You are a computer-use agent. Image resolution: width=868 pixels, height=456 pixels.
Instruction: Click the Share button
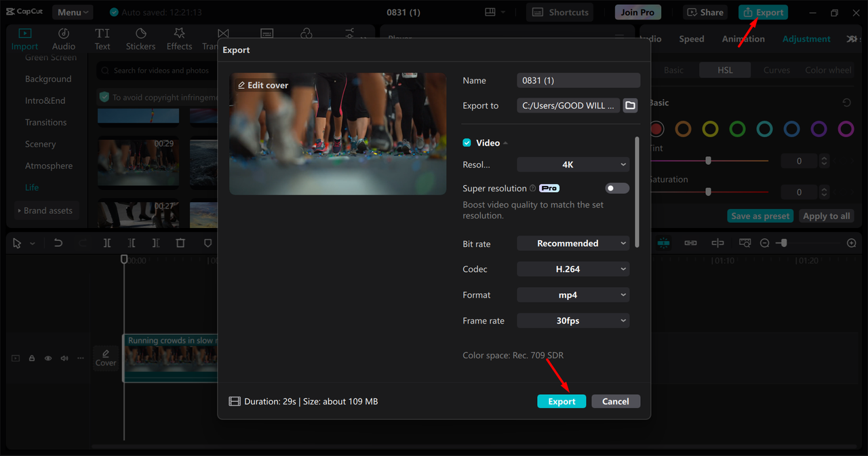coord(706,12)
